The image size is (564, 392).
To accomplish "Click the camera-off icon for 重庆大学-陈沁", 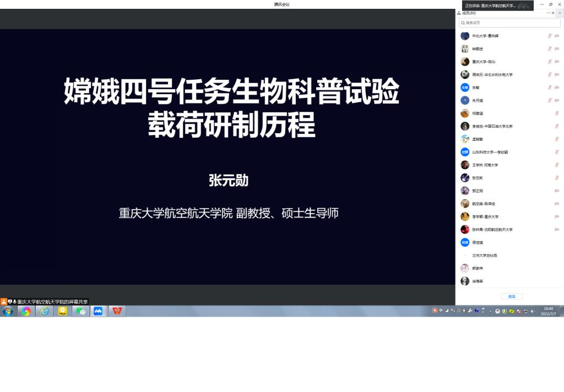I will pos(557,62).
